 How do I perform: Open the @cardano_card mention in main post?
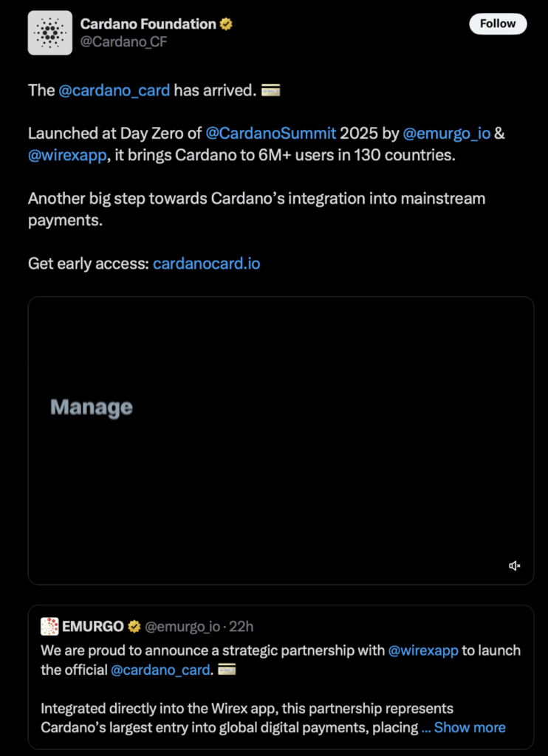(x=114, y=91)
